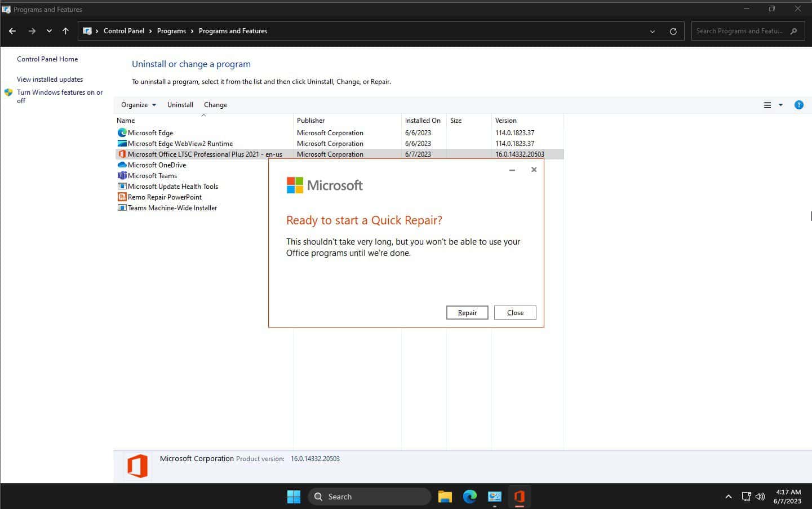Select the Microsoft Edge entry
The height and width of the screenshot is (509, 812).
click(150, 133)
